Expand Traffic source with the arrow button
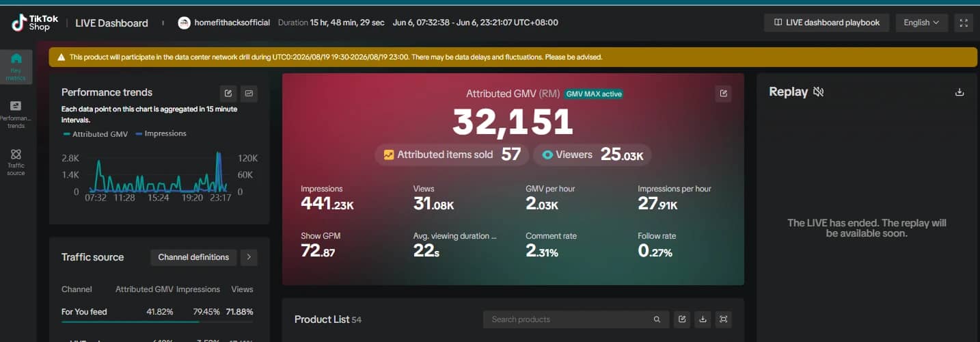The height and width of the screenshot is (342, 980). click(249, 257)
